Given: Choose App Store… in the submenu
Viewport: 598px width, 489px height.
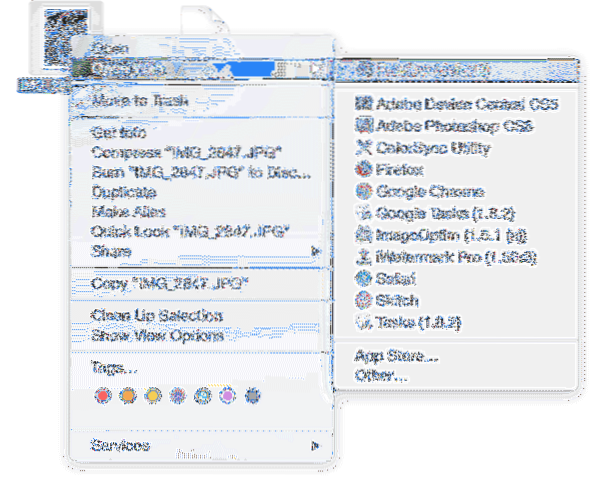Looking at the screenshot, I should [x=397, y=356].
